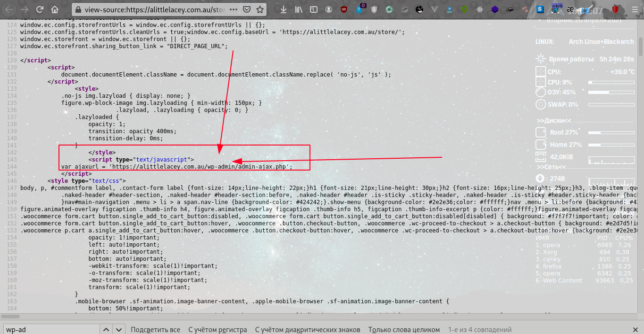Save page to Pocket icon
Screen dimensions: 644x334
[x=247, y=9]
